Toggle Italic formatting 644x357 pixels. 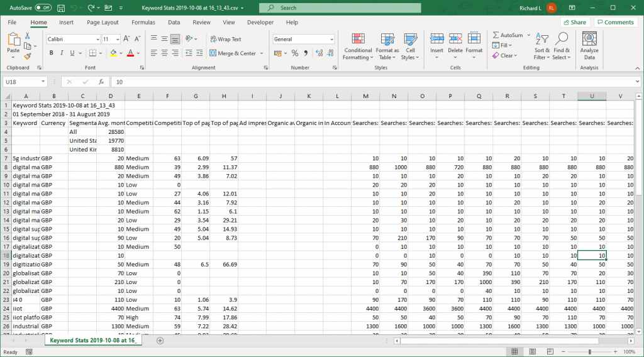pos(62,53)
